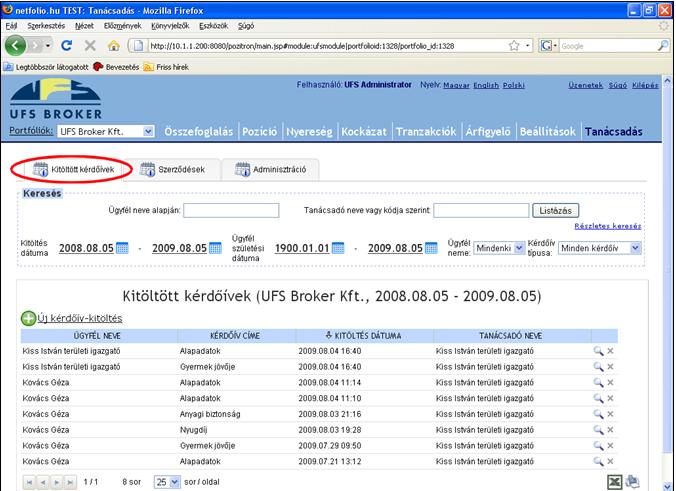Click green plus icon for new questionnaire
Viewport: 676px width, 491px height.
pyautogui.click(x=28, y=319)
